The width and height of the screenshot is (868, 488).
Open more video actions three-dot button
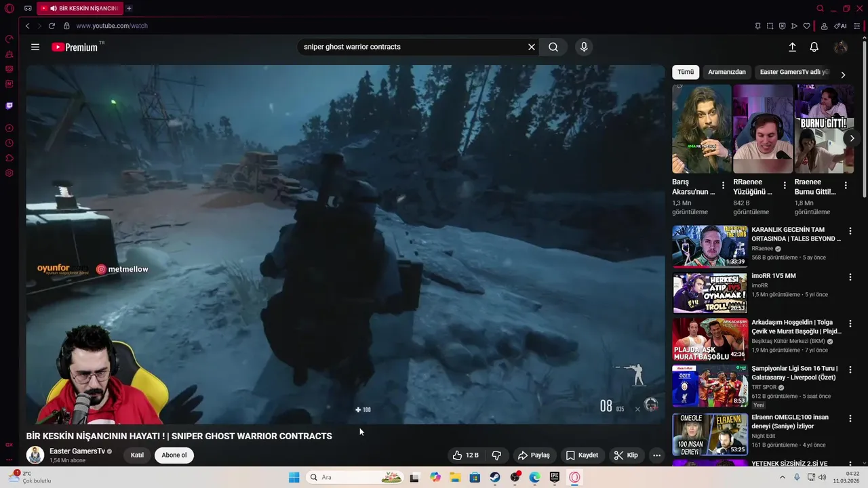click(656, 455)
